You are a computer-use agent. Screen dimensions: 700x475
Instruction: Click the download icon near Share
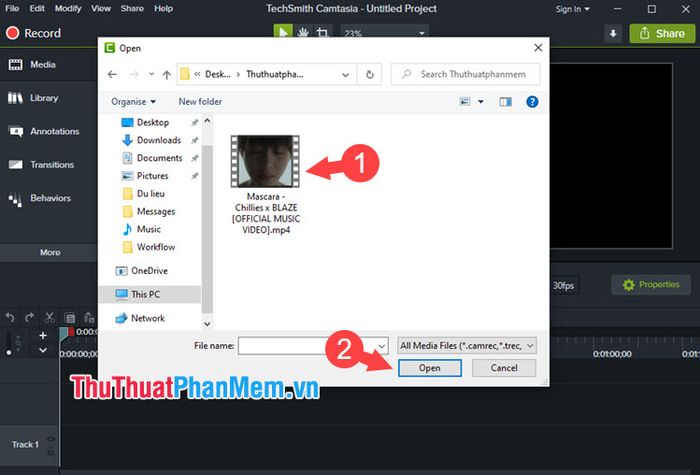click(613, 33)
